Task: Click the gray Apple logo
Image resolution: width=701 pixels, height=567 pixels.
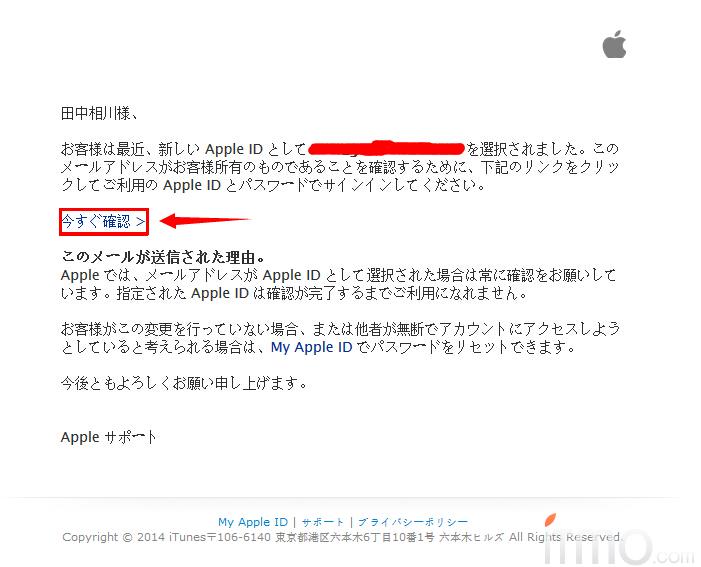Action: (614, 44)
